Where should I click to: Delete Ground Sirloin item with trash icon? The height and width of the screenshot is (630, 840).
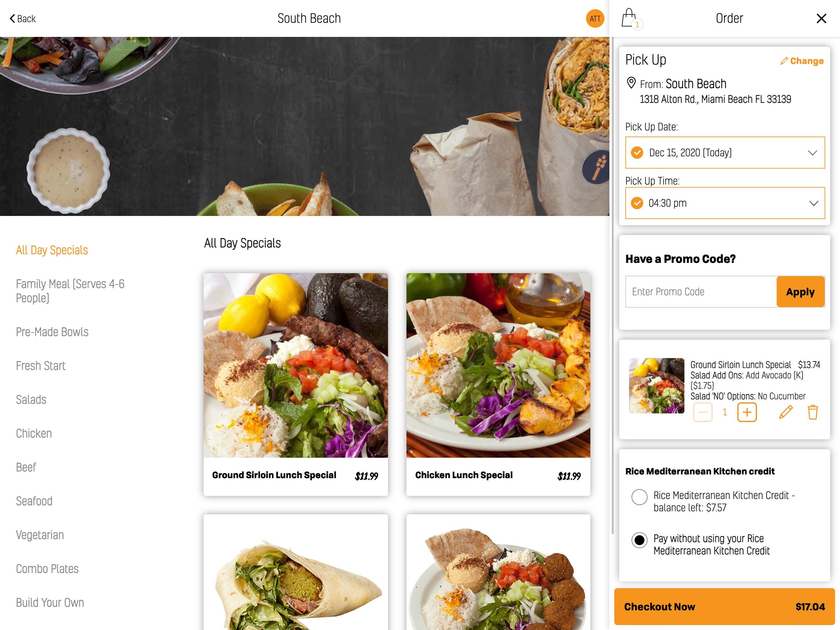coord(812,412)
